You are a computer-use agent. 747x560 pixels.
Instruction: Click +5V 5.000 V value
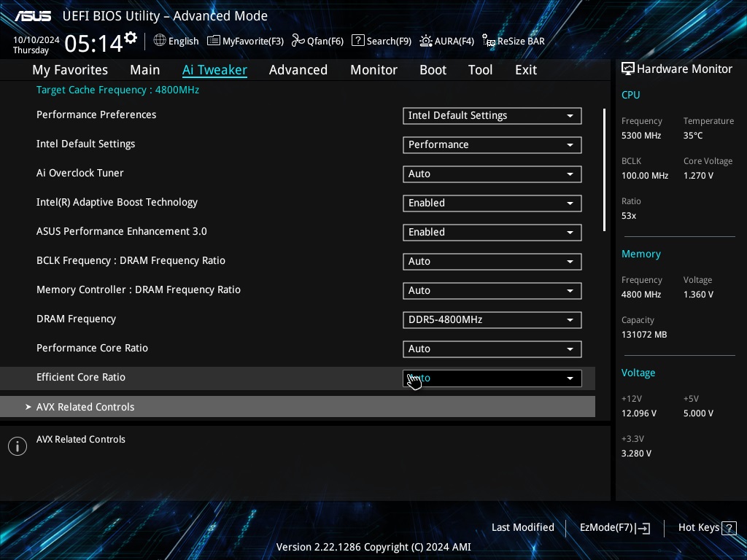698,413
